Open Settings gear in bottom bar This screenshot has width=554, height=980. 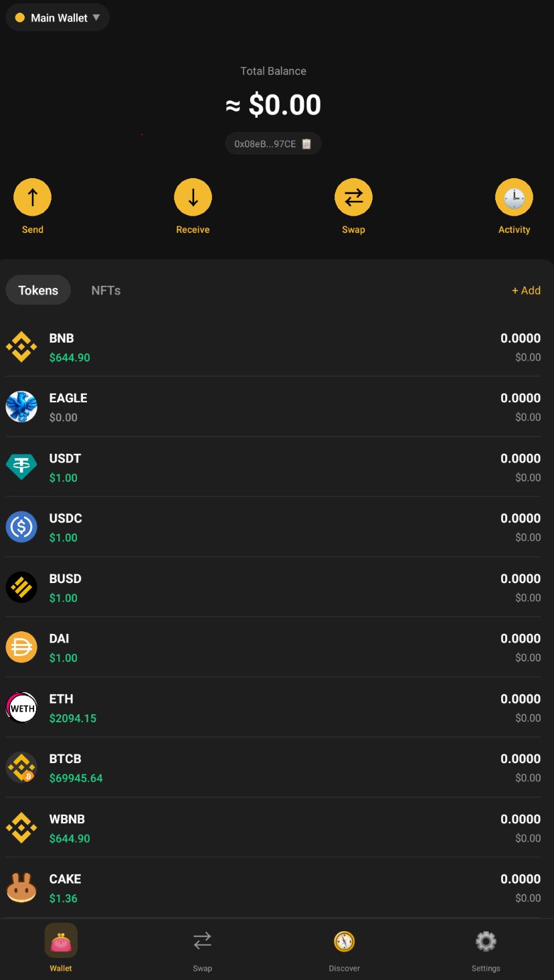[486, 942]
